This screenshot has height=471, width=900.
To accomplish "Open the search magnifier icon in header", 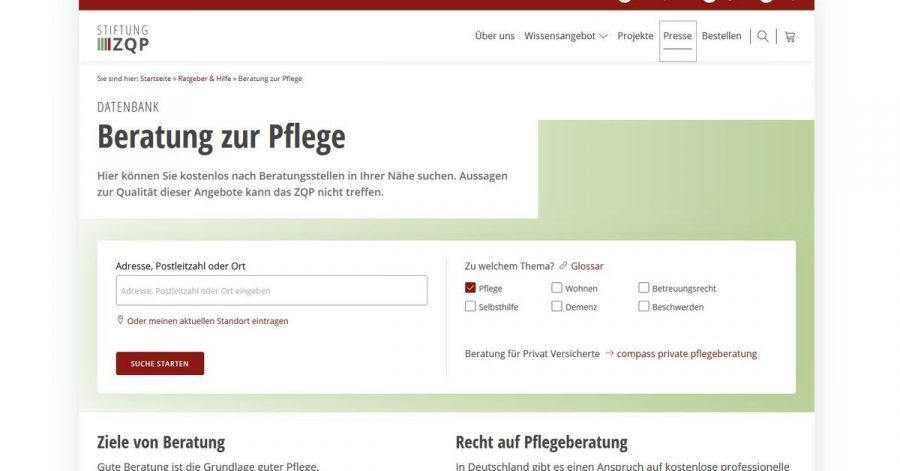I will tap(762, 36).
